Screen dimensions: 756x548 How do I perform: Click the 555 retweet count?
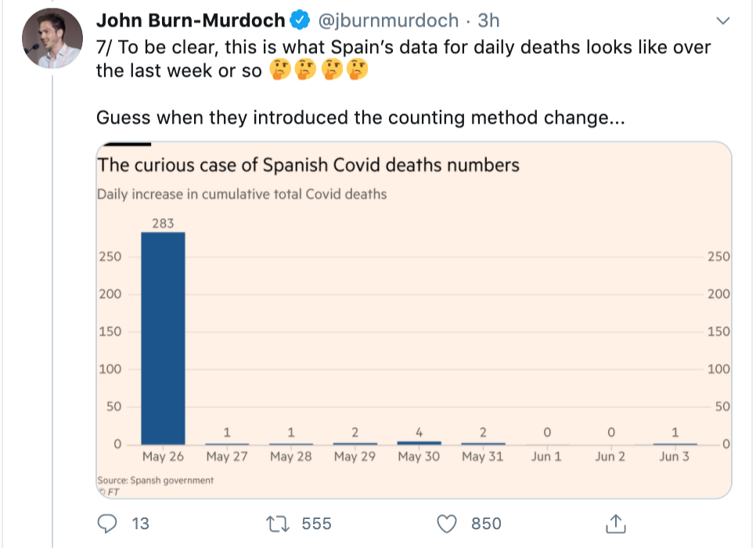316,523
